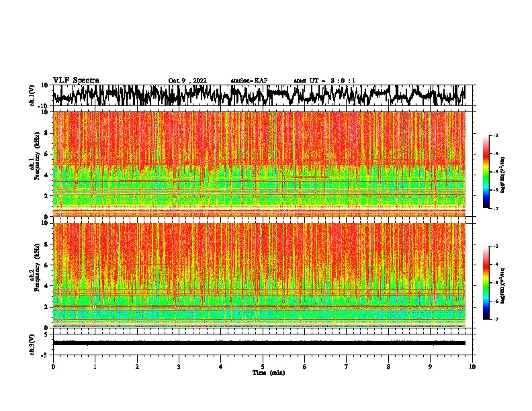532x411 pixels.
Task: Click time axis tick label "7"
Action: click(x=347, y=367)
